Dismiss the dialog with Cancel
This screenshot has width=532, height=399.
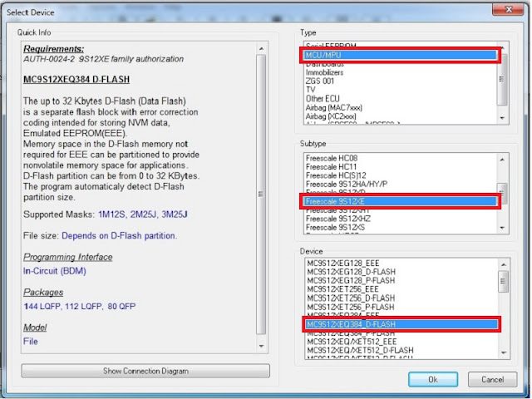pyautogui.click(x=492, y=379)
